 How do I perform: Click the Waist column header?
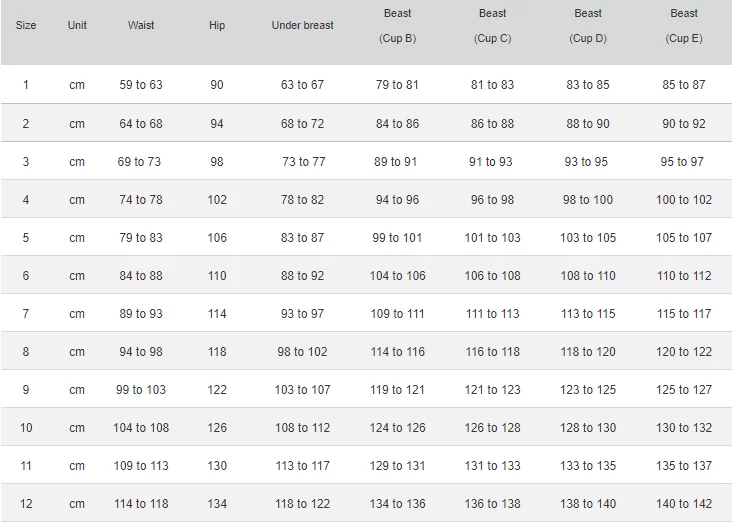pos(141,25)
